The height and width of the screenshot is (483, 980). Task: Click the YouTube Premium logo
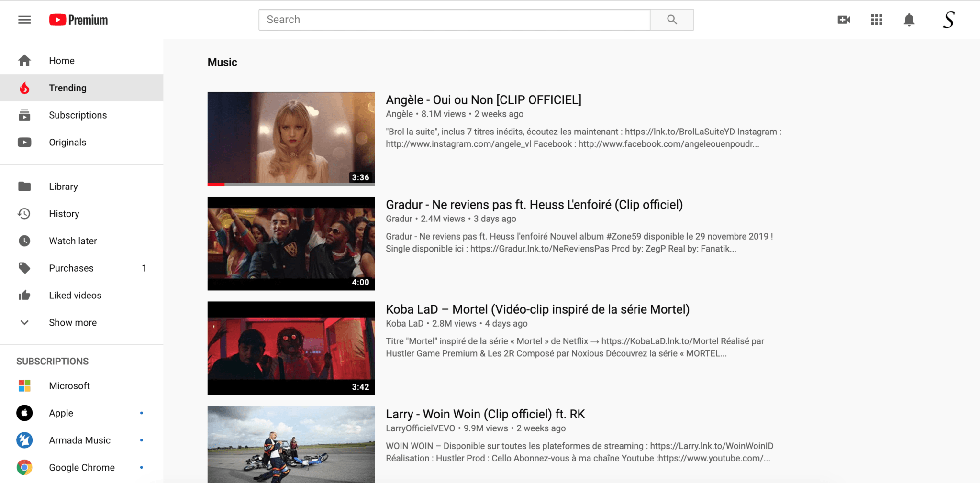(78, 20)
